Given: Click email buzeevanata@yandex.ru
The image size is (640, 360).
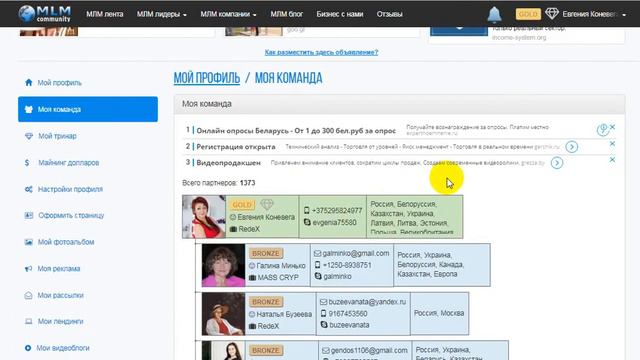Looking at the screenshot, I should tap(367, 302).
